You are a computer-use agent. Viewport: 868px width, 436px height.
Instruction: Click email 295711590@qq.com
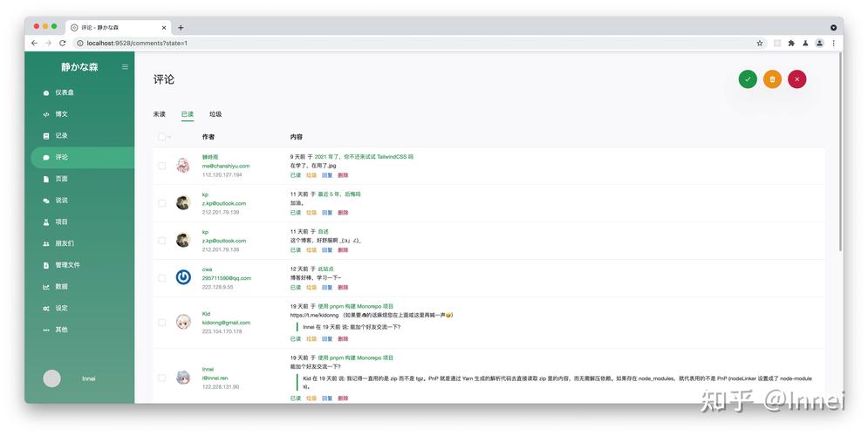point(227,278)
